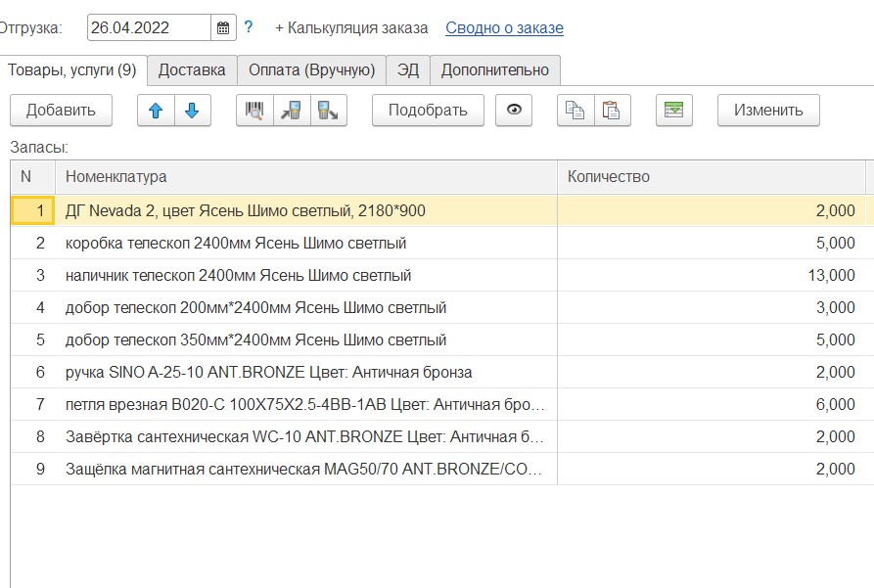Open the Сводно о заказе link
The height and width of the screenshot is (588, 874).
coord(504,27)
